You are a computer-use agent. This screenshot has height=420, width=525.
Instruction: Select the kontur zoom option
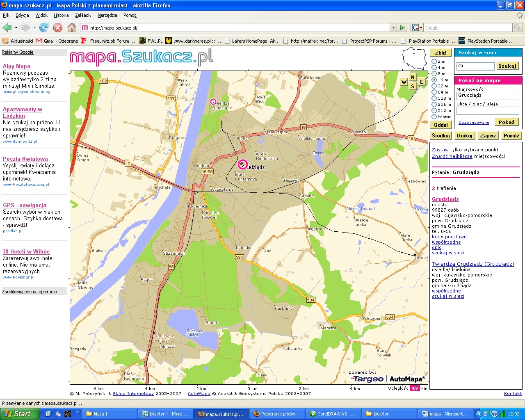click(434, 117)
